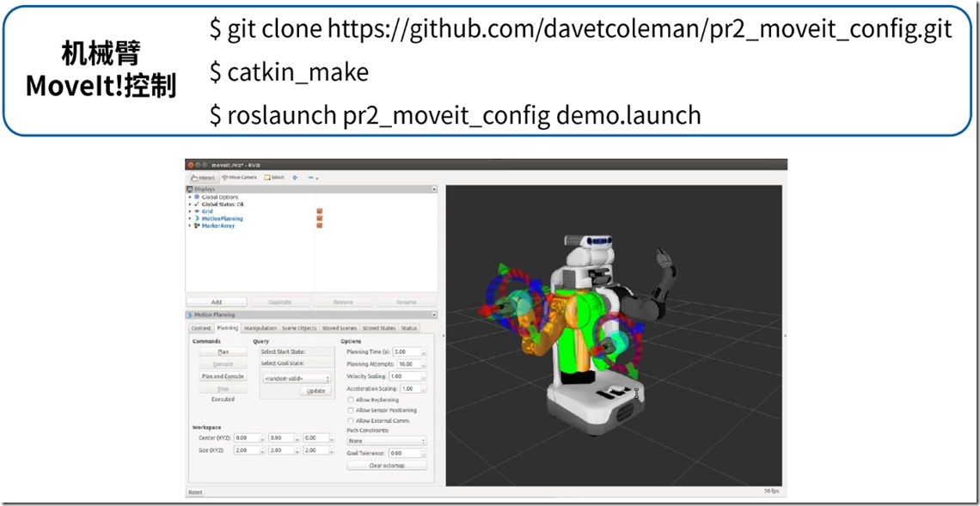Image resolution: width=980 pixels, height=506 pixels.
Task: Close the Motion Planning panel
Action: click(x=434, y=314)
